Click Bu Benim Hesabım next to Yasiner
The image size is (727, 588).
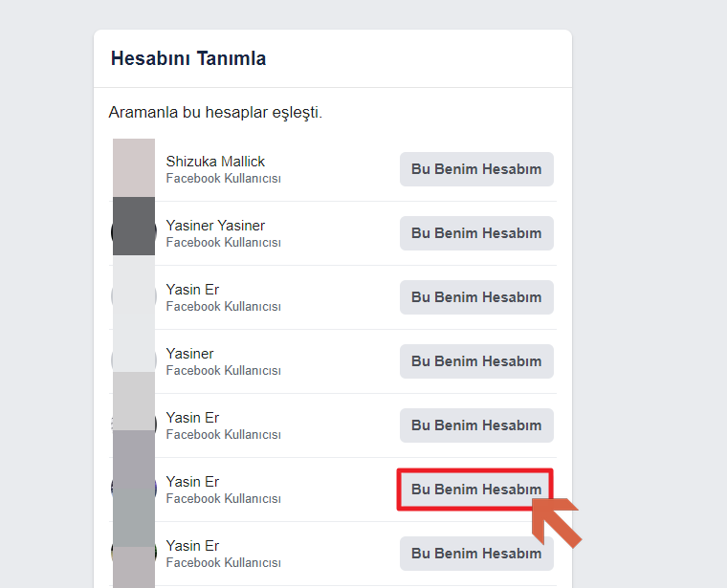(x=476, y=361)
